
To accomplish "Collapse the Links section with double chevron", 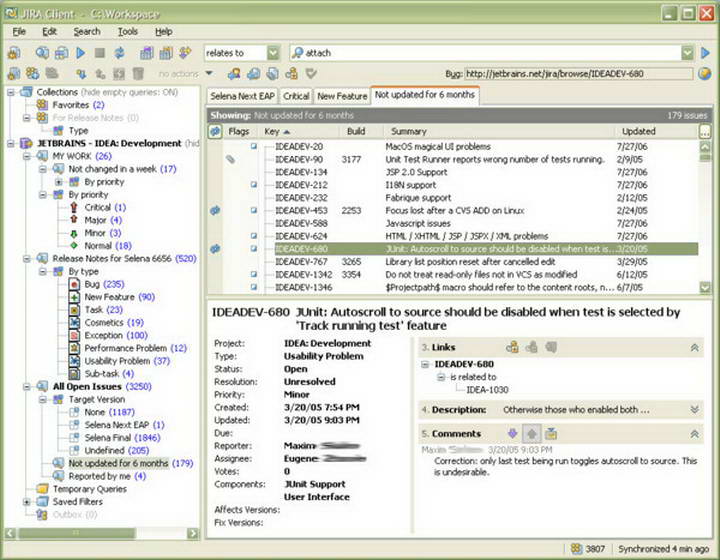I will [x=695, y=347].
